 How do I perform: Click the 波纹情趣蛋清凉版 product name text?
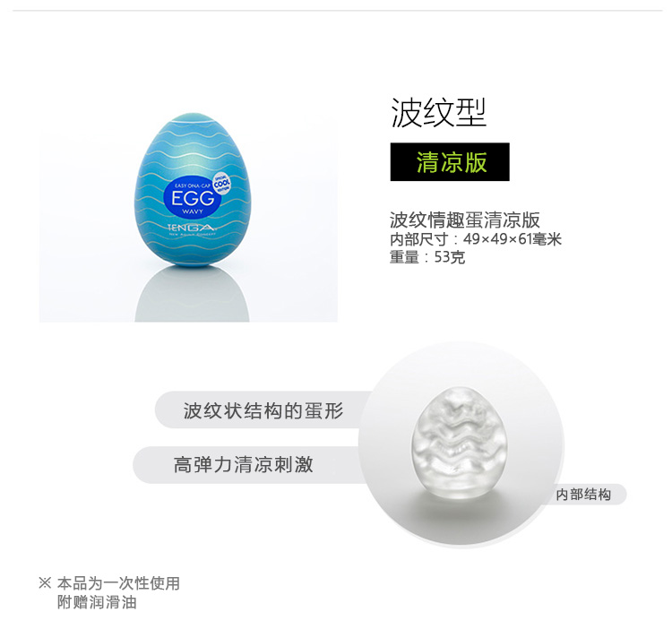(464, 220)
